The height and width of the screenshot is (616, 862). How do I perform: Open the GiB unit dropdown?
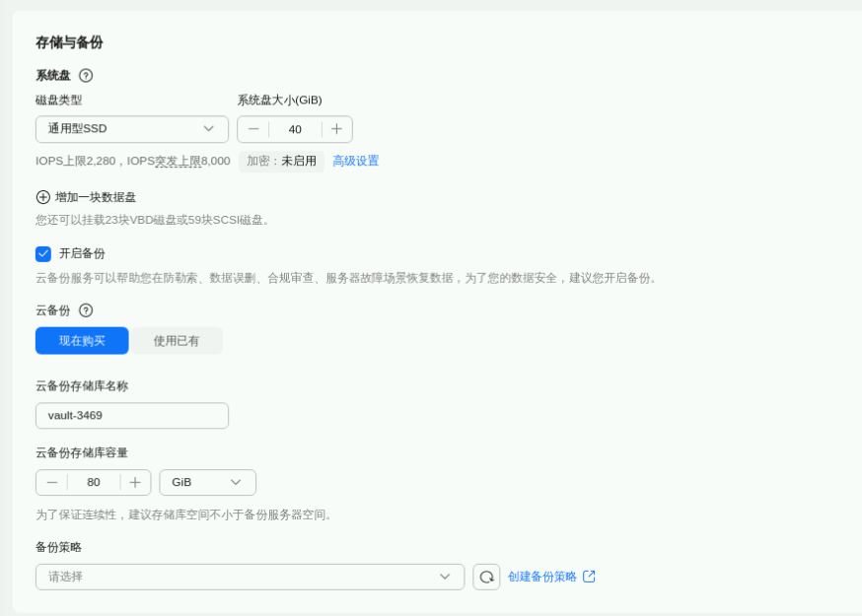(x=207, y=482)
